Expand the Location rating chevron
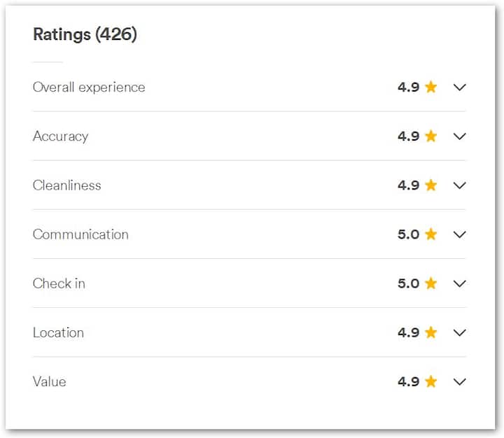This screenshot has width=504, height=438. pyautogui.click(x=459, y=332)
